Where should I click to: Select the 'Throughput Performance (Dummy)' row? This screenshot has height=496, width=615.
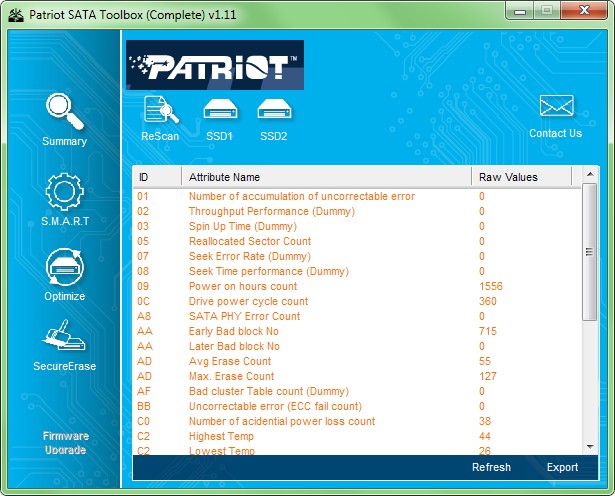pos(357,211)
